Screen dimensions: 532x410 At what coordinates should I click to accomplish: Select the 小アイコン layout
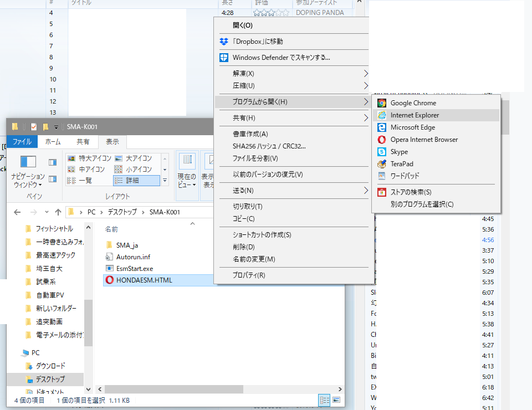(134, 169)
